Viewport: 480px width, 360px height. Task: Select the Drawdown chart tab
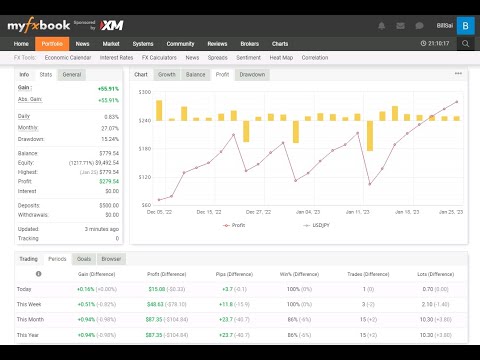252,74
